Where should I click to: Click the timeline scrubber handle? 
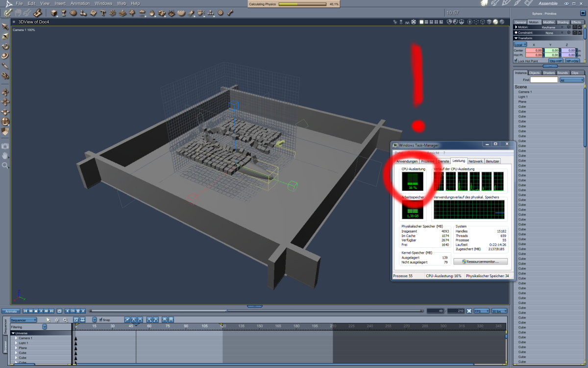tap(226, 310)
